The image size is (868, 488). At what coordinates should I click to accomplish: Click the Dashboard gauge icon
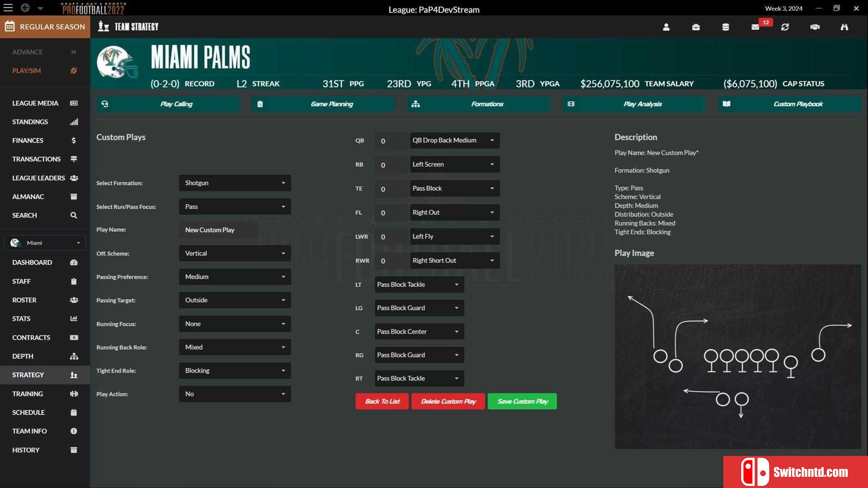[74, 263]
